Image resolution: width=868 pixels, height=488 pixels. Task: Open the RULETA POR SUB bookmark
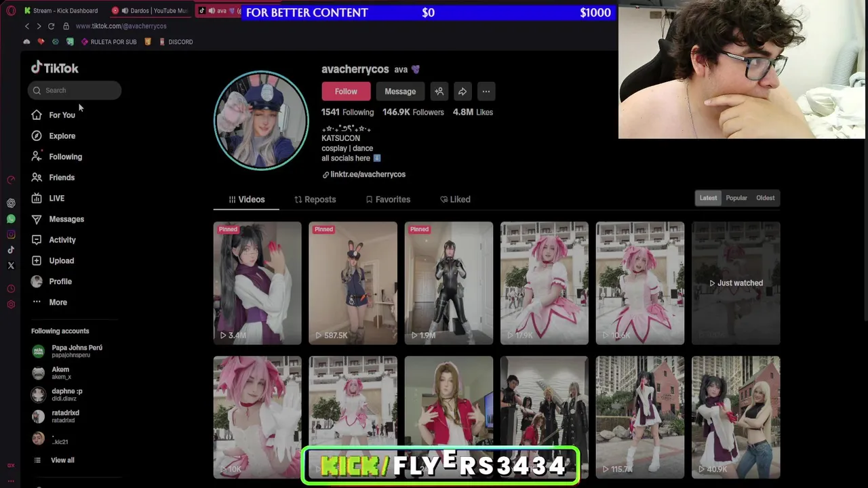click(108, 42)
